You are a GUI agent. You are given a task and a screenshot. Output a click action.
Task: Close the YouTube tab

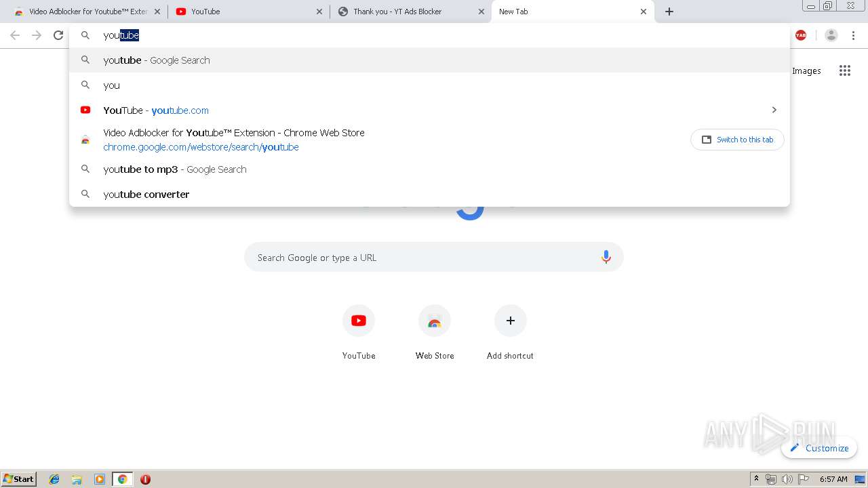319,12
